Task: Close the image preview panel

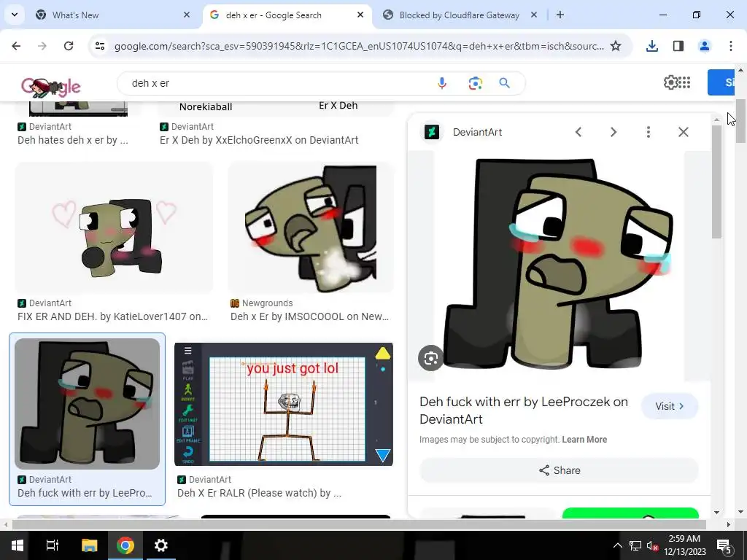Action: (x=683, y=132)
